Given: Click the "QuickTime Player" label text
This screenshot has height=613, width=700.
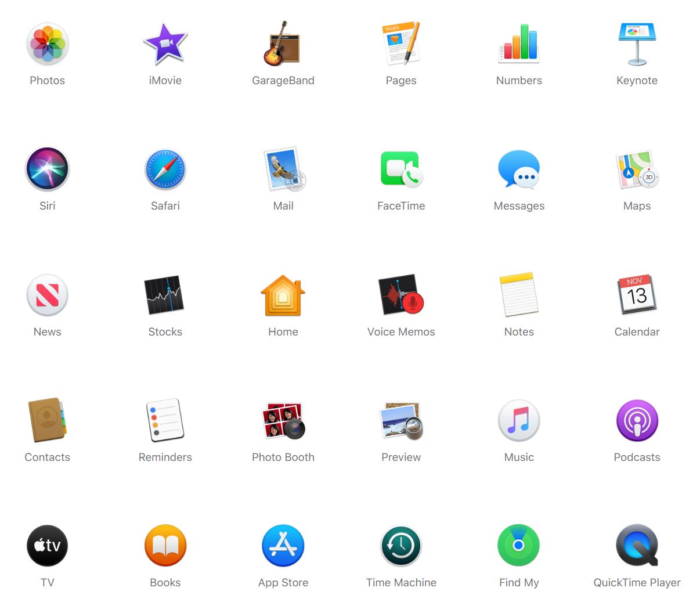Looking at the screenshot, I should 637,583.
